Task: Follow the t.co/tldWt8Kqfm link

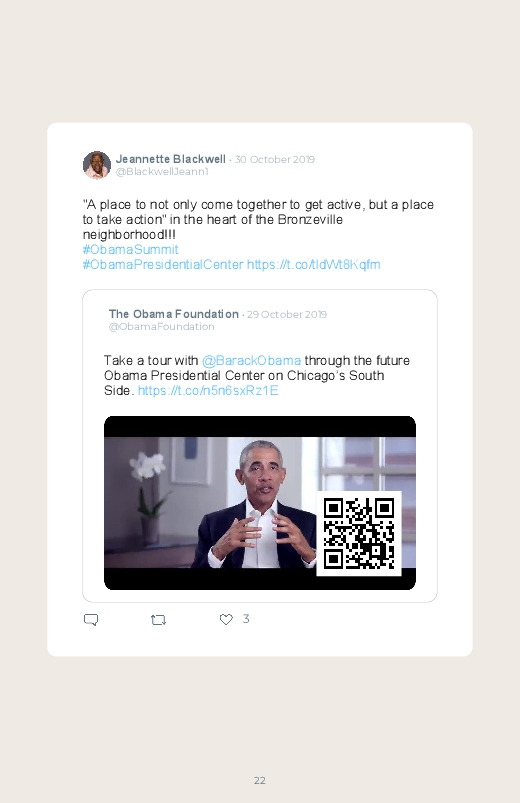Action: pyautogui.click(x=314, y=264)
